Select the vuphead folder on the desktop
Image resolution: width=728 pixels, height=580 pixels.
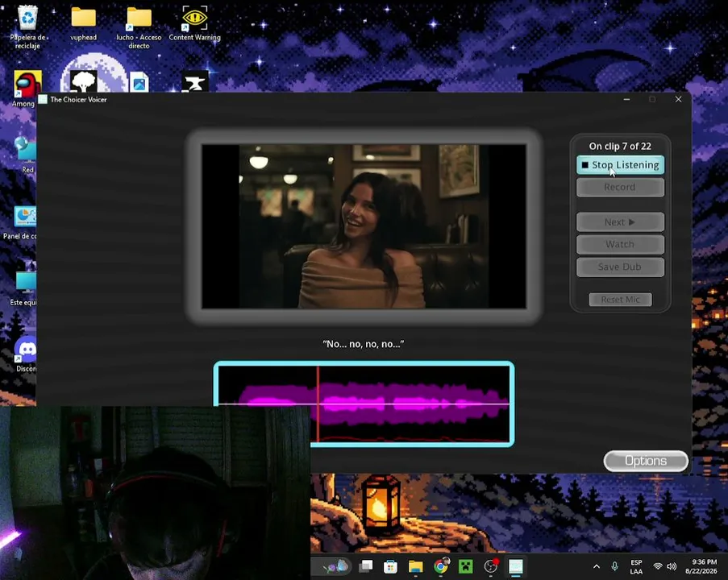(x=84, y=24)
